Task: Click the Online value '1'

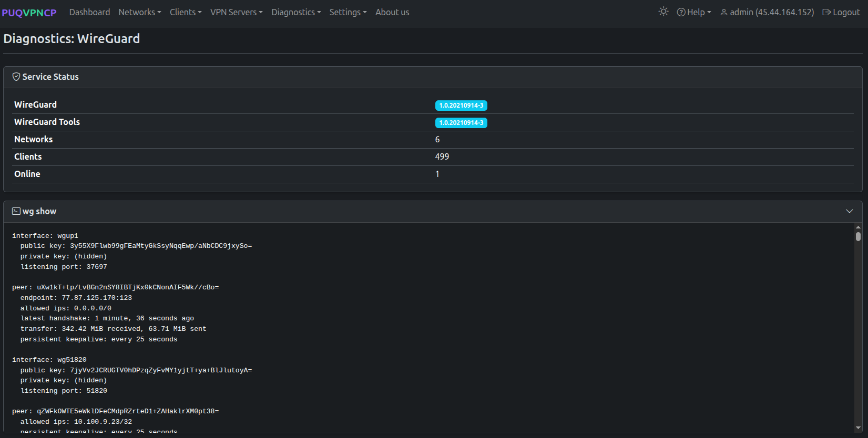Action: [x=437, y=174]
